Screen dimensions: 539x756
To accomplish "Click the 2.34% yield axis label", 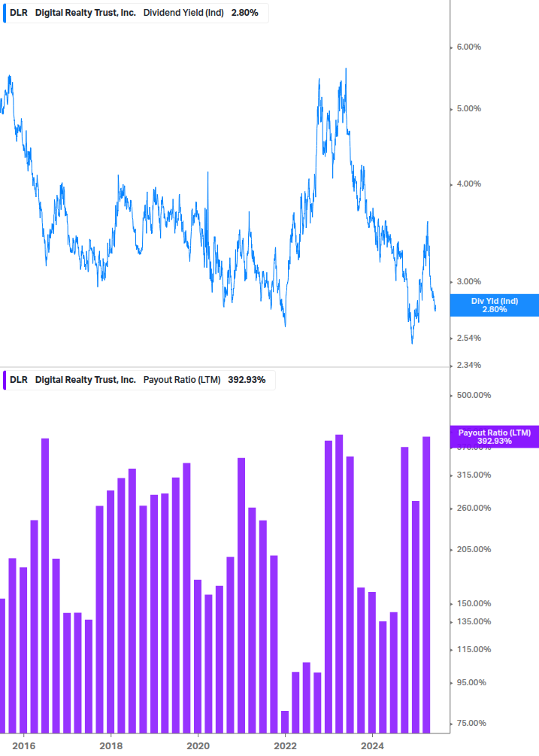I will [468, 365].
